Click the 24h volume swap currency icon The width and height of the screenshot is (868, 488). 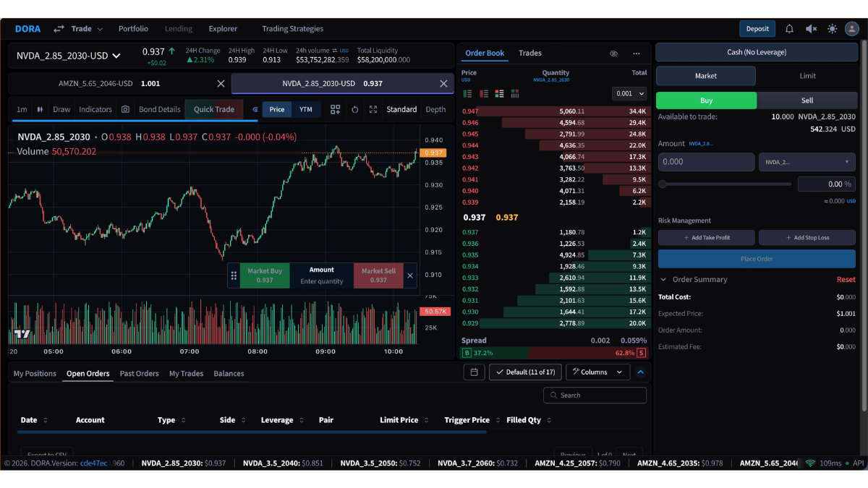(336, 51)
